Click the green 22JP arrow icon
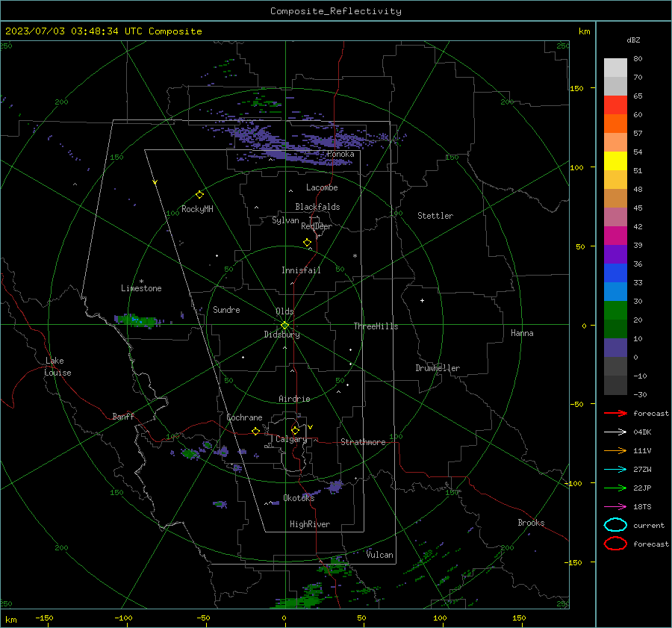Viewport: 672px width, 628px height. pos(615,488)
